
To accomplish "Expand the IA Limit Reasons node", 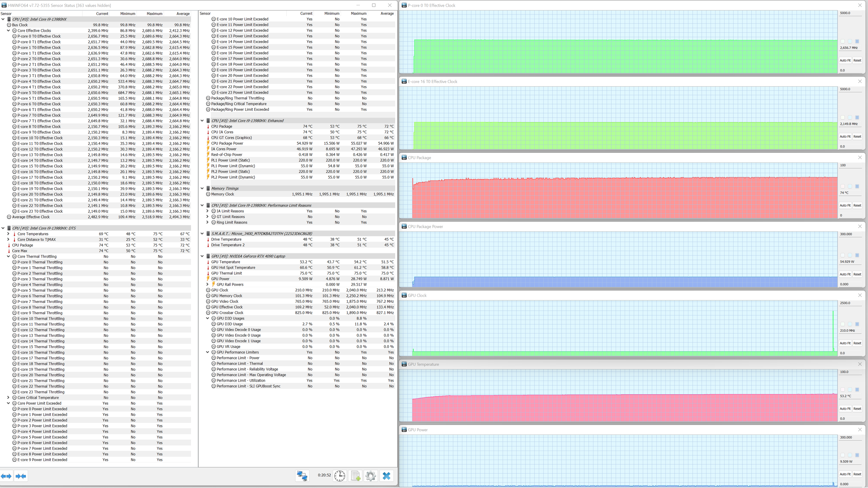I will pyautogui.click(x=207, y=211).
